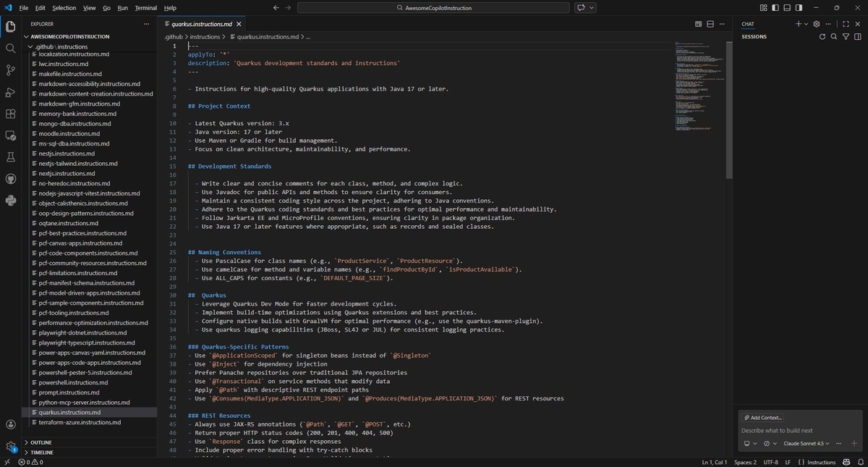Close the quarkus.instructions.md tab

point(240,24)
